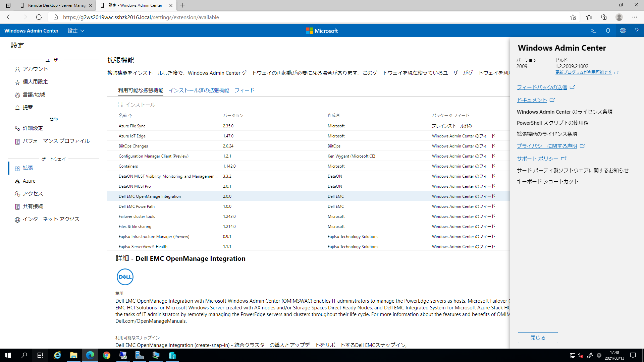Open サポート ポリシー link
This screenshot has height=362, width=644.
(538, 159)
